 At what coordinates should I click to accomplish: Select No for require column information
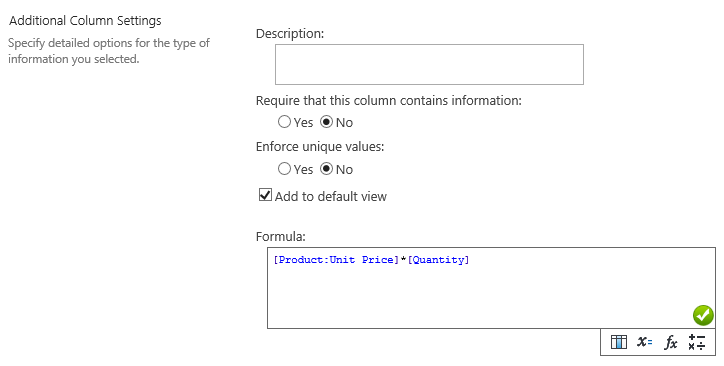326,122
